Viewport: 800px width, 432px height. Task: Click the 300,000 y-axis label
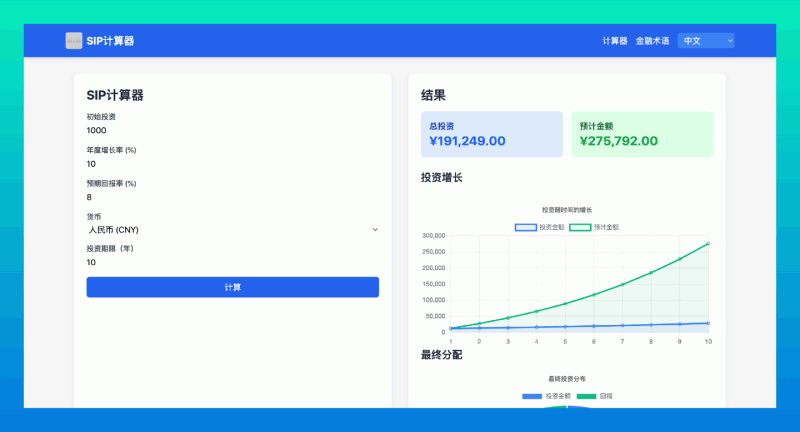tap(434, 236)
